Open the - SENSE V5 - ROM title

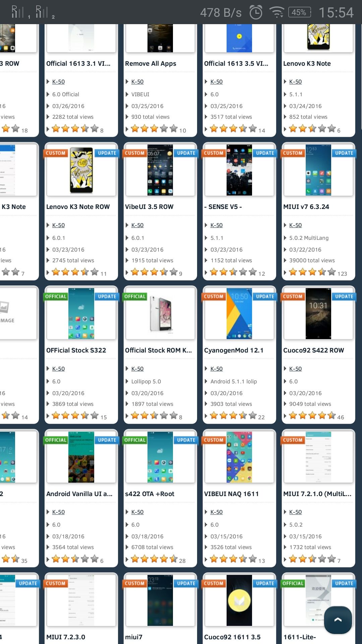coord(223,207)
